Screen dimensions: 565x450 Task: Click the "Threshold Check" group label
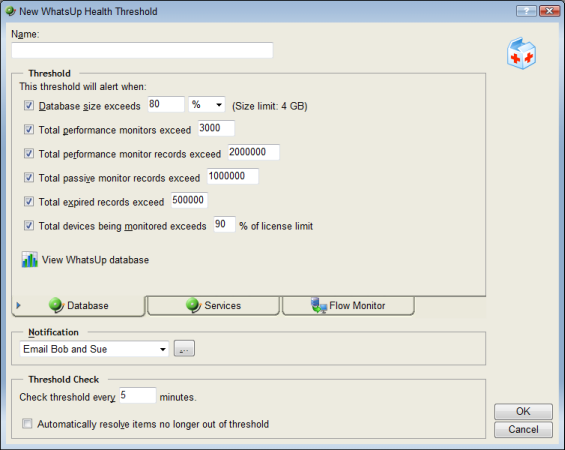pyautogui.click(x=64, y=379)
